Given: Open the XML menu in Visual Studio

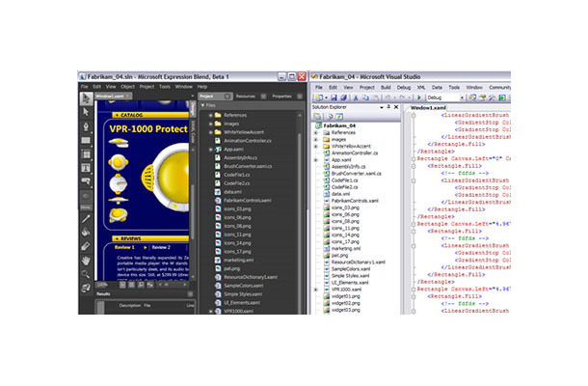Looking at the screenshot, I should tap(421, 87).
